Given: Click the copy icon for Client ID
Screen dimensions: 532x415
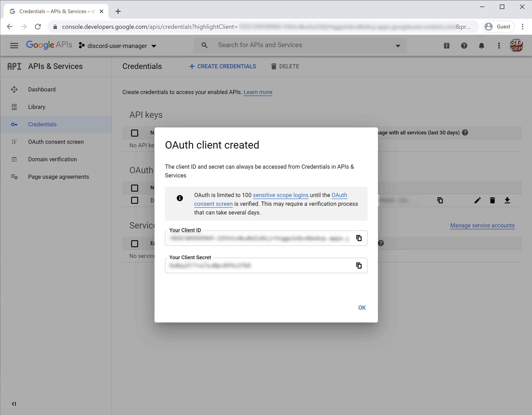Looking at the screenshot, I should click(x=359, y=238).
